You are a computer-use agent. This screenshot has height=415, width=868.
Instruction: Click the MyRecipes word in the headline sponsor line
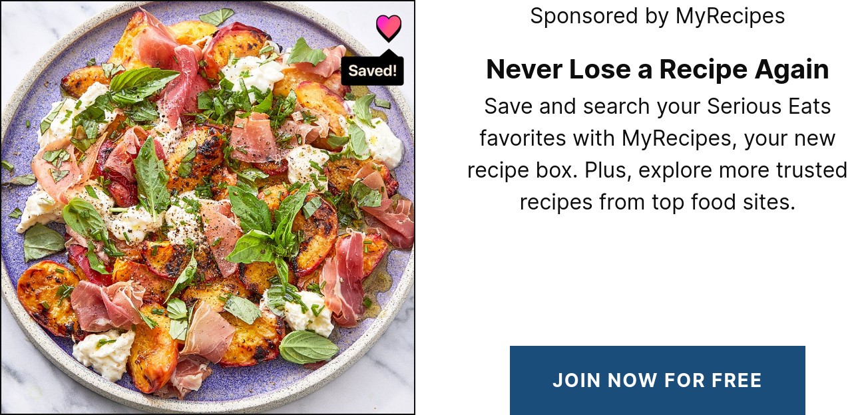point(730,16)
